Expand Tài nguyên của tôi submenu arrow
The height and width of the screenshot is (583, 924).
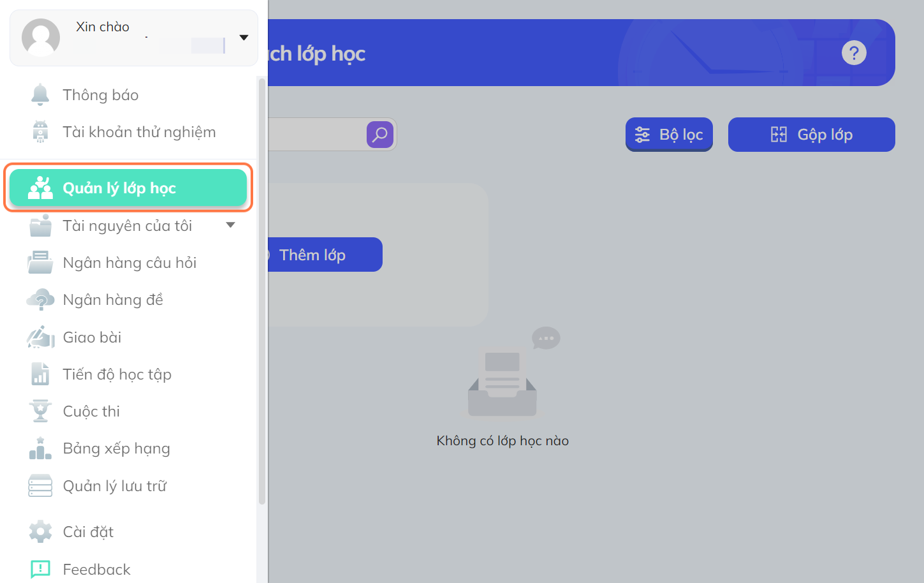click(231, 225)
